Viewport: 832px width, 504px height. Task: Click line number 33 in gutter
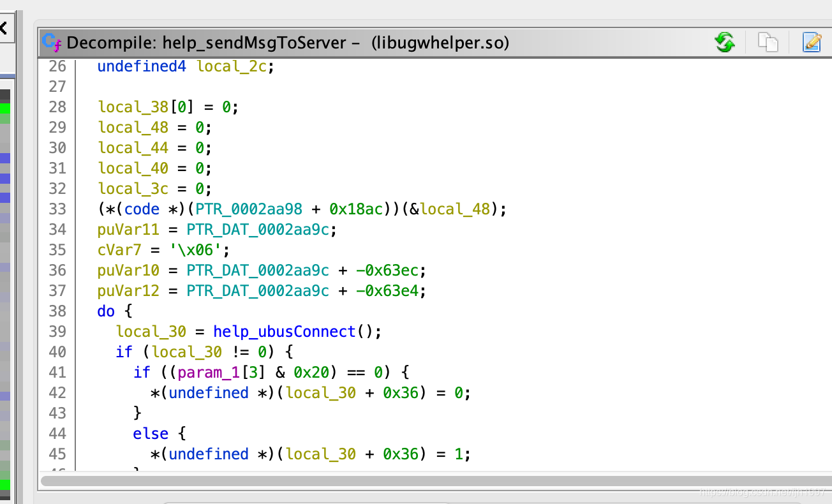coord(57,209)
